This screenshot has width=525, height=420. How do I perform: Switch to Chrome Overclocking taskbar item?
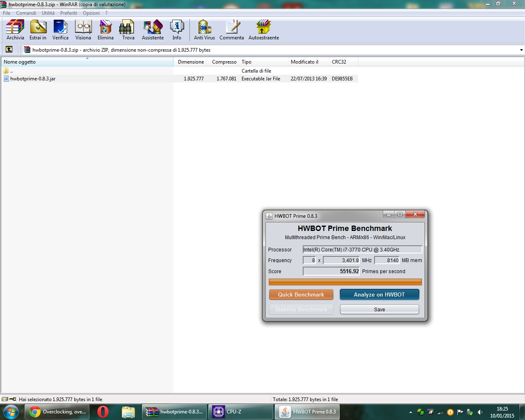57,412
